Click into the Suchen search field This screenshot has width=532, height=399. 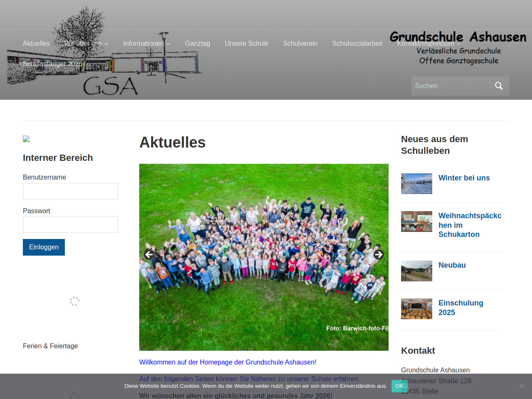pos(451,86)
